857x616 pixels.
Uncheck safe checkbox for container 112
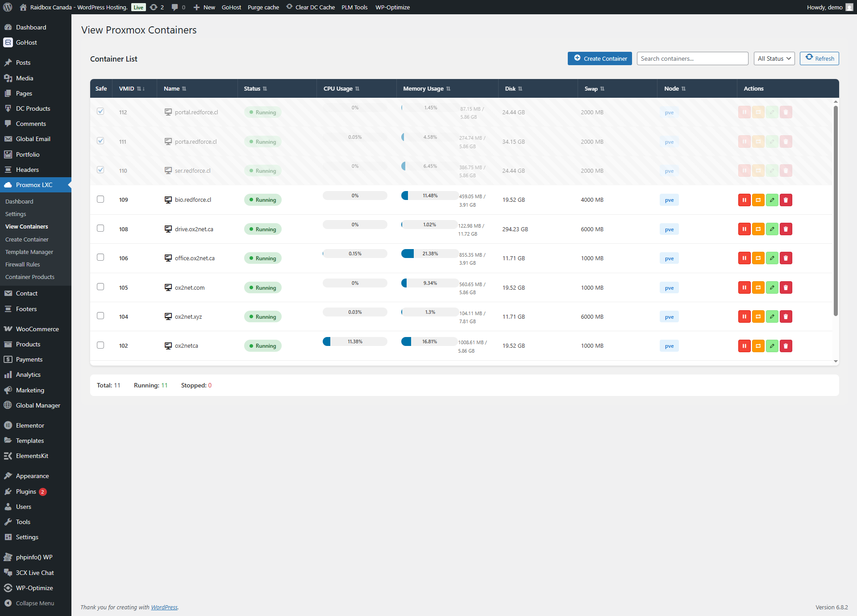[x=100, y=111]
